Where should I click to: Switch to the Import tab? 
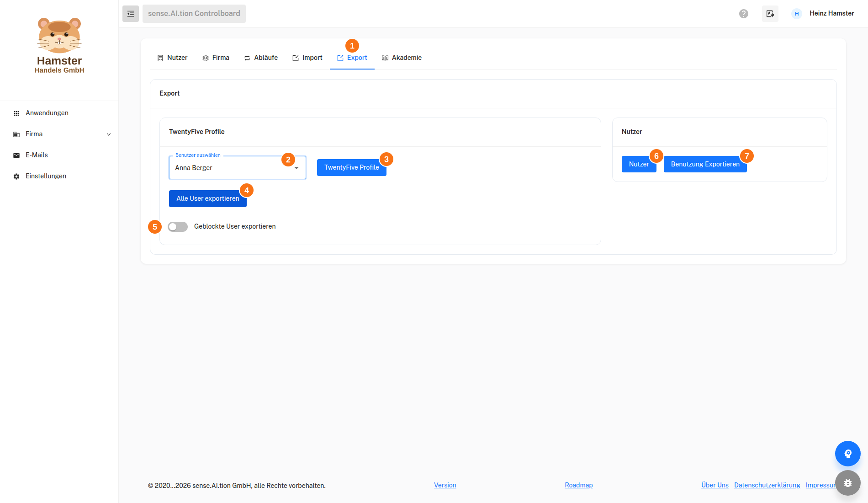[307, 58]
